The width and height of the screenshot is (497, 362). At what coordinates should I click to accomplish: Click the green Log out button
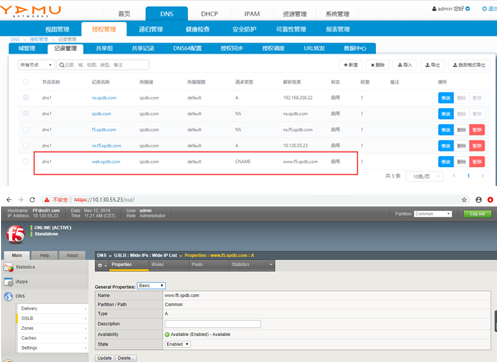pyautogui.click(x=477, y=214)
